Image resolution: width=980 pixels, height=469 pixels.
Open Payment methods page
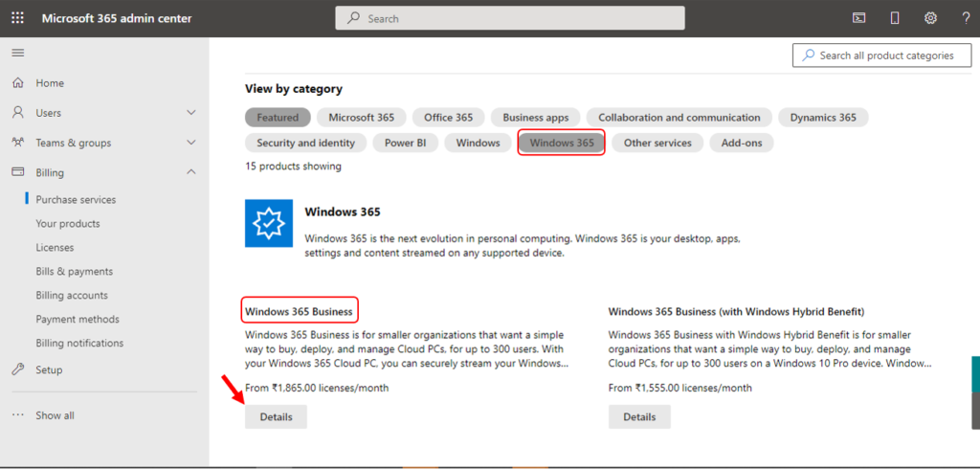(x=78, y=319)
